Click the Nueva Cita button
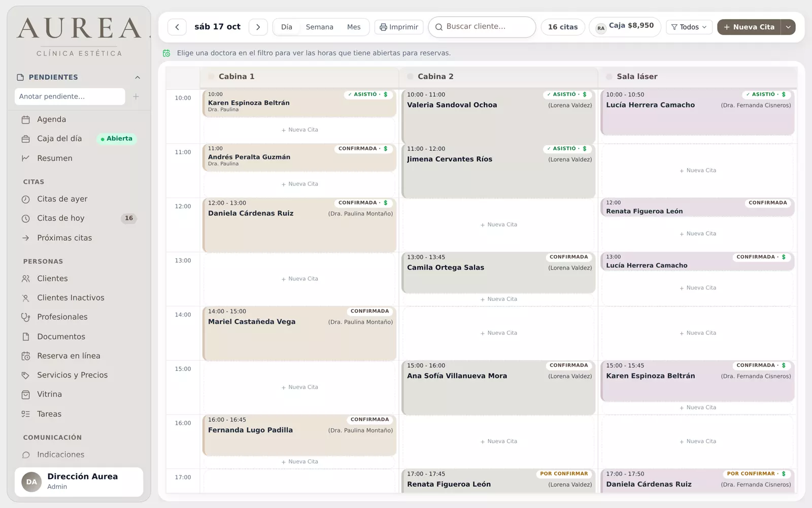The image size is (812, 508). point(749,27)
